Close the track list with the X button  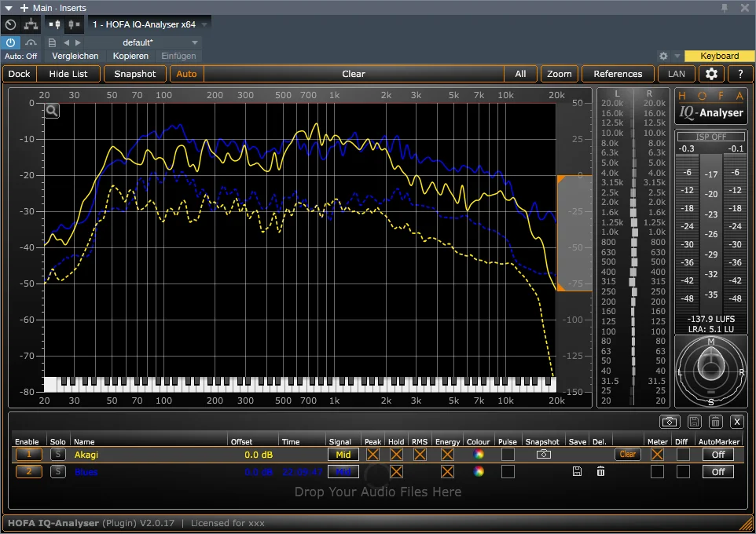[736, 422]
